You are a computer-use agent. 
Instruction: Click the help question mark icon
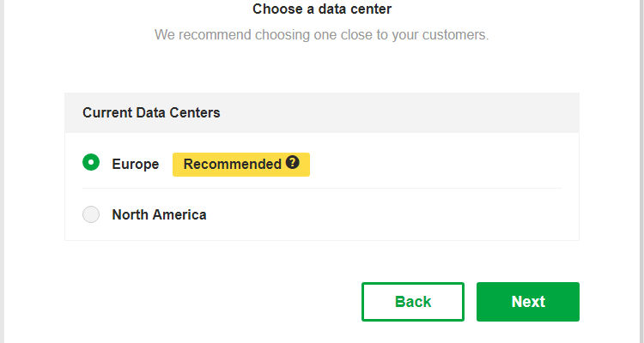pyautogui.click(x=293, y=163)
